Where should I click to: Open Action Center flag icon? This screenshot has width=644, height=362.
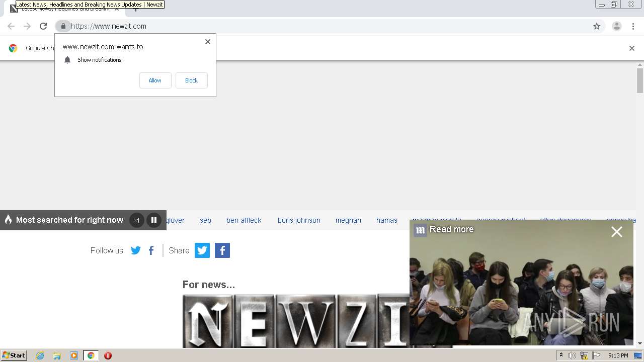(596, 355)
